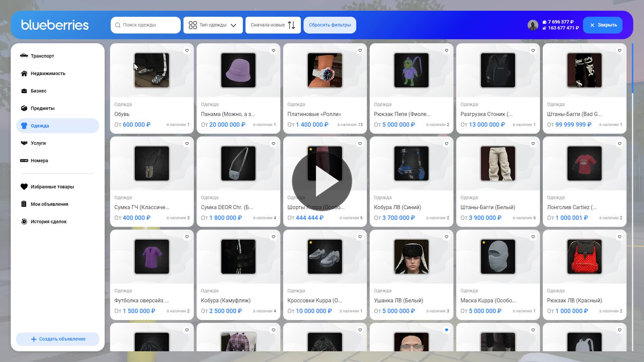This screenshot has width=644, height=362.
Task: Favorite the Кобура ЛВ (Синий) listing
Action: (447, 144)
